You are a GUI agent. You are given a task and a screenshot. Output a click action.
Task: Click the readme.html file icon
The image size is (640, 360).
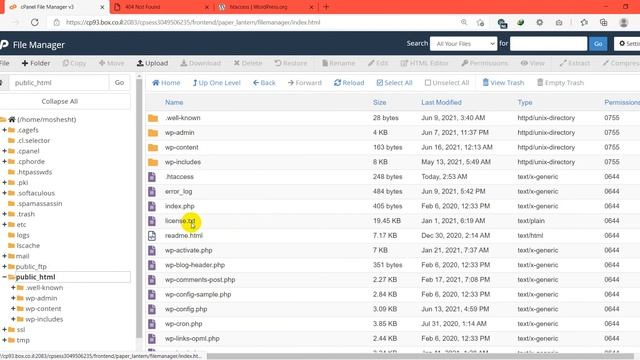[x=152, y=236]
